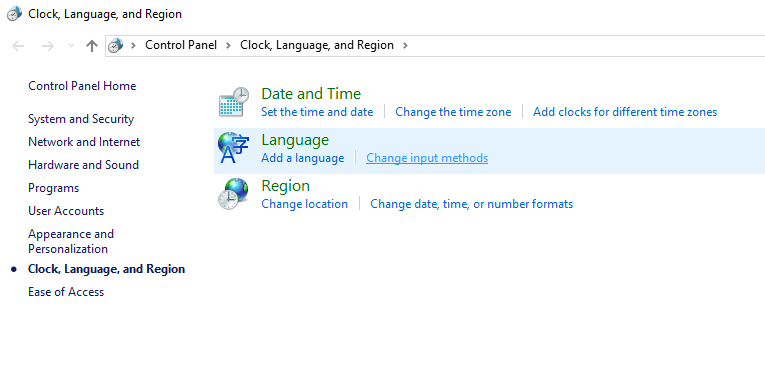The height and width of the screenshot is (378, 765).
Task: Open Add clocks for different time zones
Action: pyautogui.click(x=625, y=112)
